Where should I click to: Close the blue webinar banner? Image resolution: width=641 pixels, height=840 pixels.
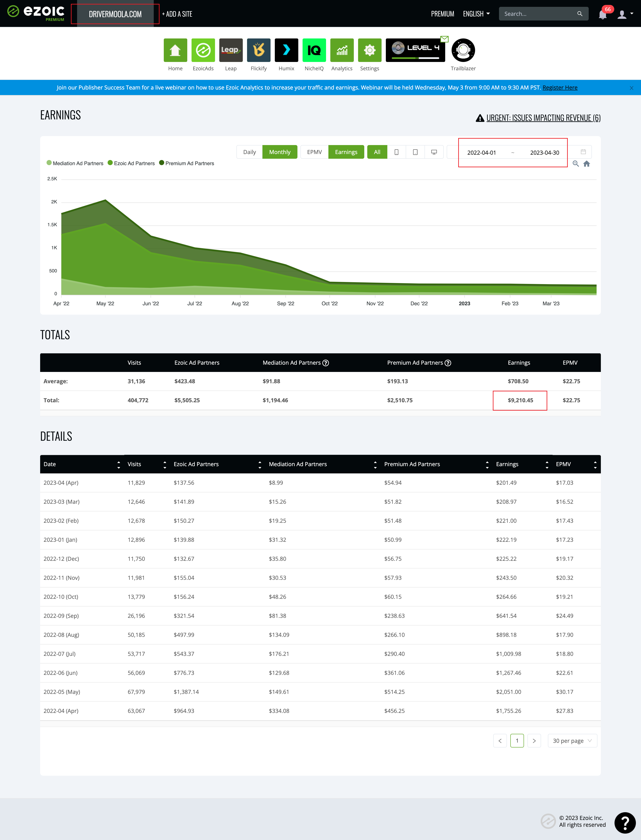point(631,88)
